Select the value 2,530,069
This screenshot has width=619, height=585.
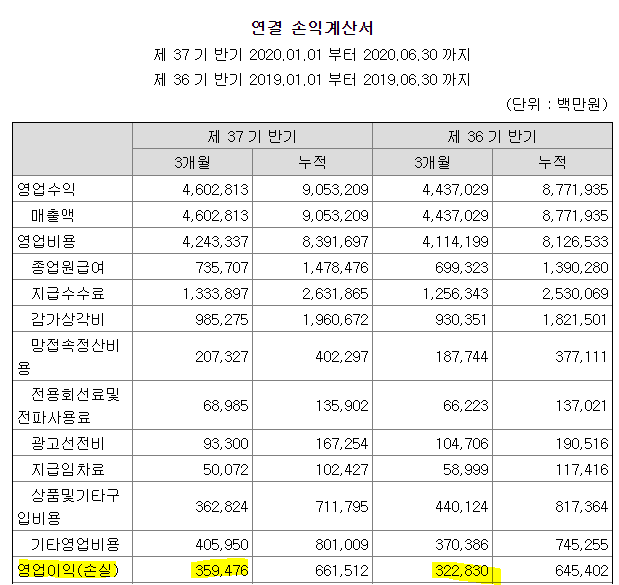(575, 294)
